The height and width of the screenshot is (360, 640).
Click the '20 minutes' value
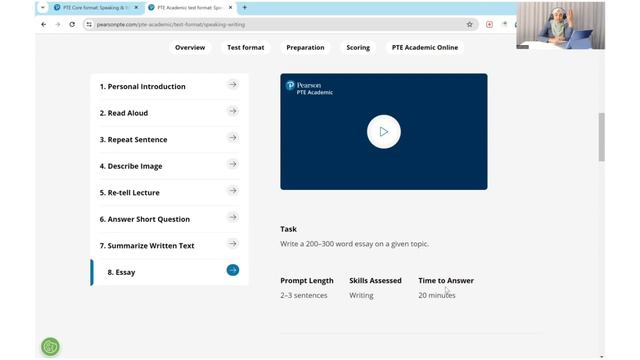point(437,296)
